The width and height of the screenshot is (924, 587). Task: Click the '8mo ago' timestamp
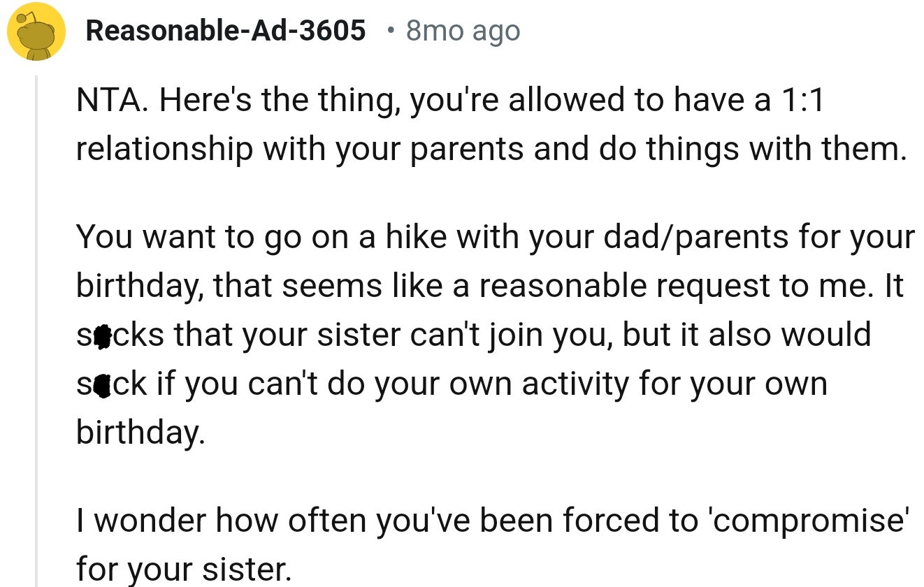click(x=463, y=31)
